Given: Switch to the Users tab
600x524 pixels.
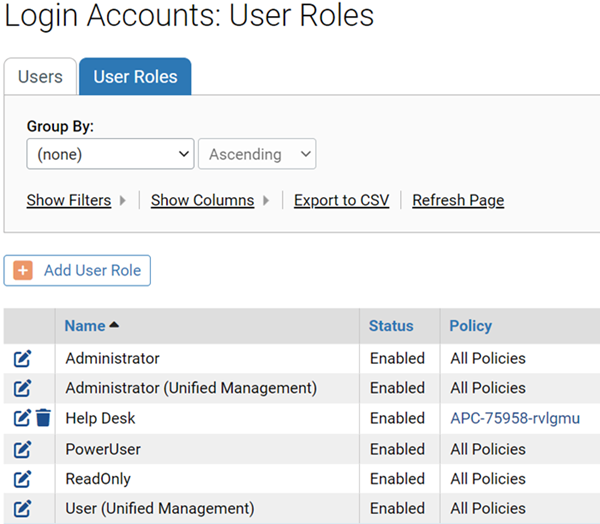Looking at the screenshot, I should (40, 77).
